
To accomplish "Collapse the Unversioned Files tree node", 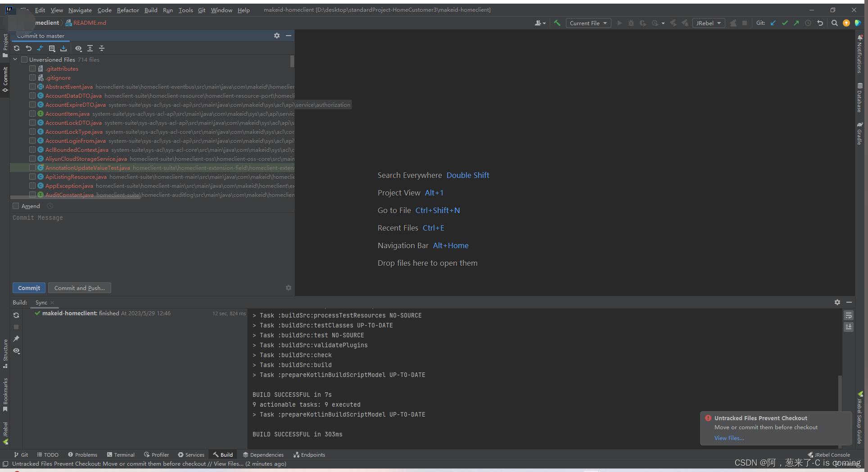I will (x=15, y=59).
